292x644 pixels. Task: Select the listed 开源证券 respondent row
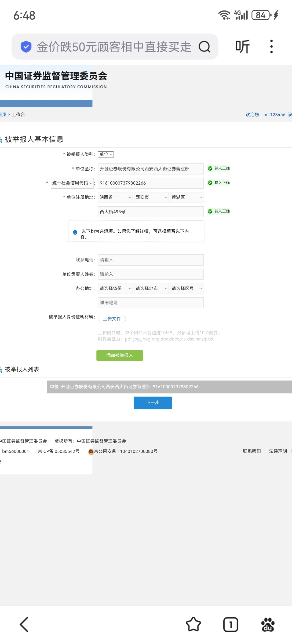pyautogui.click(x=169, y=387)
